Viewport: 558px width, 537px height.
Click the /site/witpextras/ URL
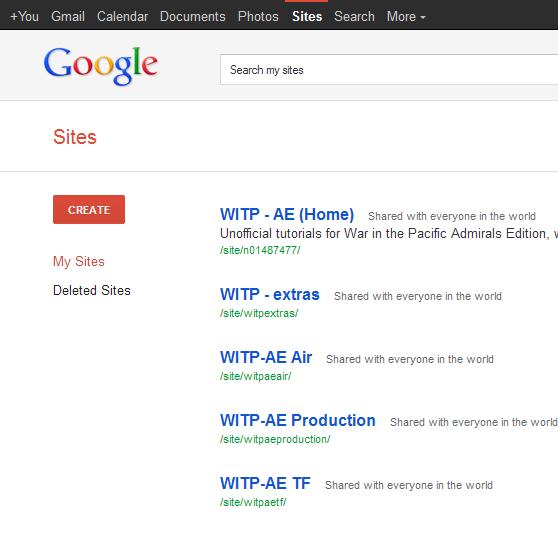tap(259, 313)
